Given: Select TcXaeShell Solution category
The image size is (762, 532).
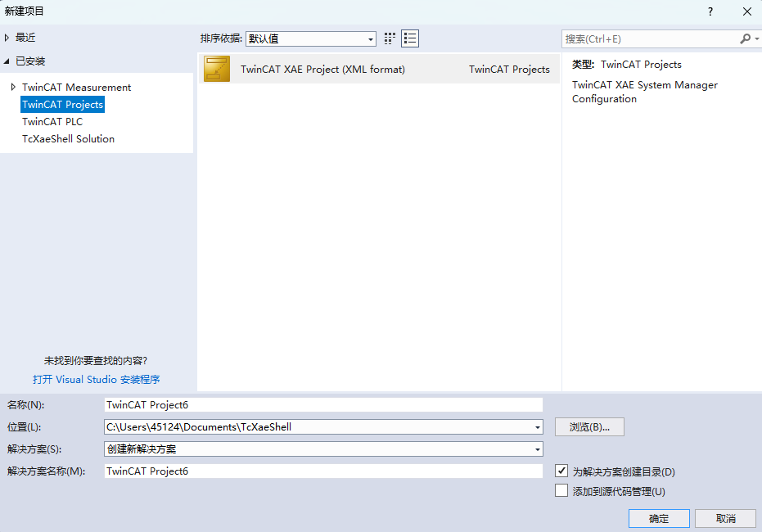Looking at the screenshot, I should [68, 139].
